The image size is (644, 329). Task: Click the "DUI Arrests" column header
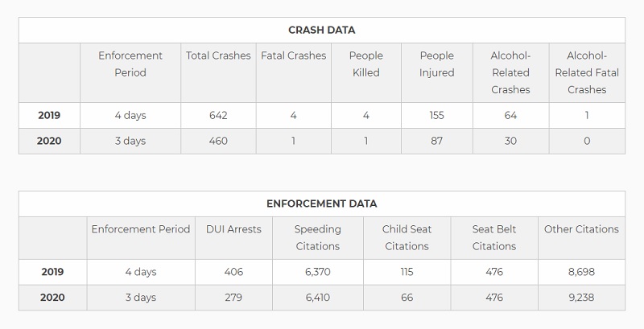[233, 229]
